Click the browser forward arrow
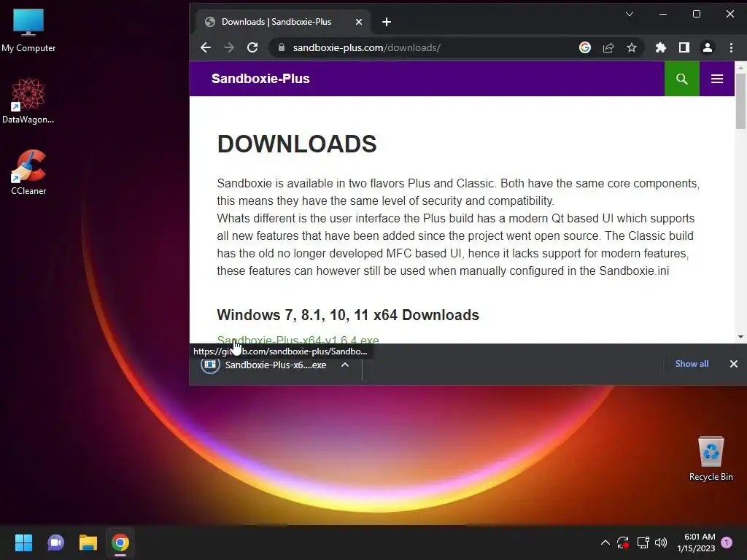 tap(229, 47)
